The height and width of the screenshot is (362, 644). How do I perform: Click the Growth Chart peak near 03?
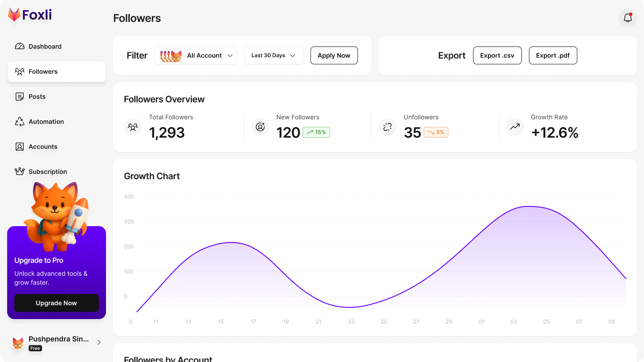point(528,206)
